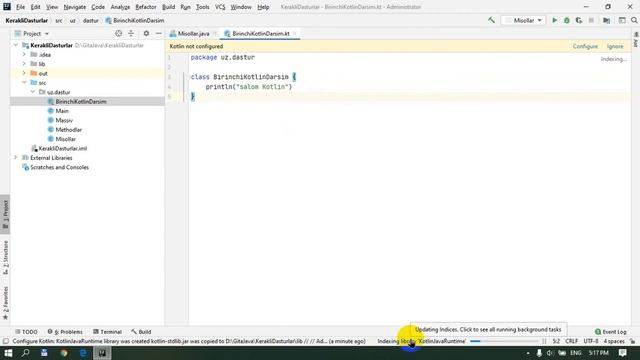Viewport: 640px width, 360px height.
Task: Expand the lib folder
Action: (24, 64)
